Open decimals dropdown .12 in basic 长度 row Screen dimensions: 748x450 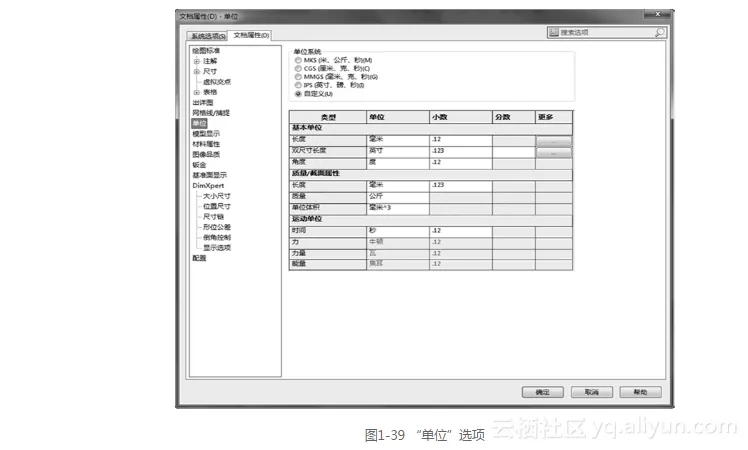(461, 139)
